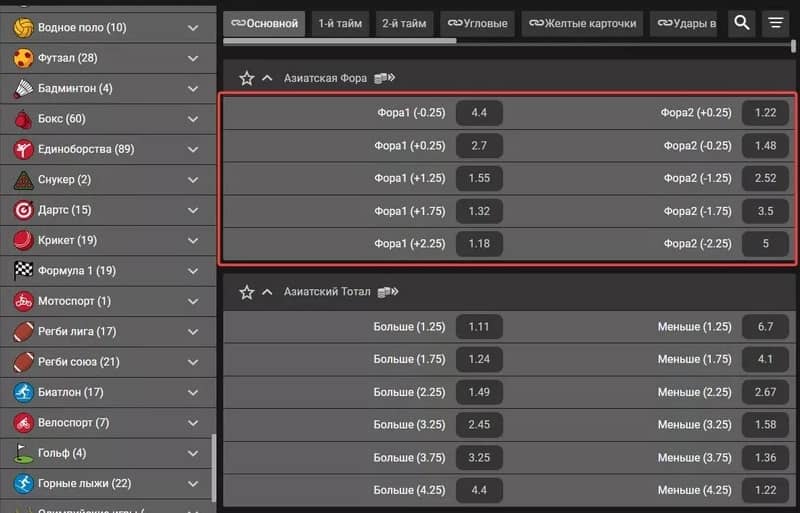The width and height of the screenshot is (800, 513).
Task: Bet on Фора1 (-0.25) at 4.4
Action: tap(479, 113)
